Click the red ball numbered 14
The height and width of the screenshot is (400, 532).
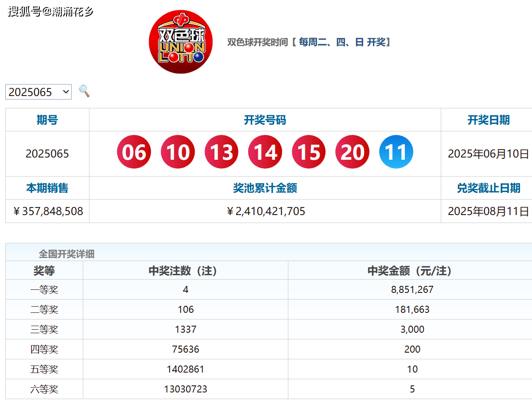tap(265, 152)
